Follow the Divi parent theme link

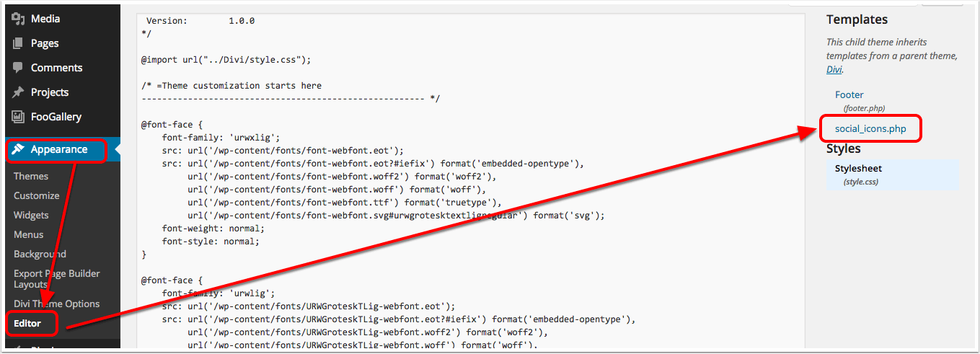coord(834,70)
